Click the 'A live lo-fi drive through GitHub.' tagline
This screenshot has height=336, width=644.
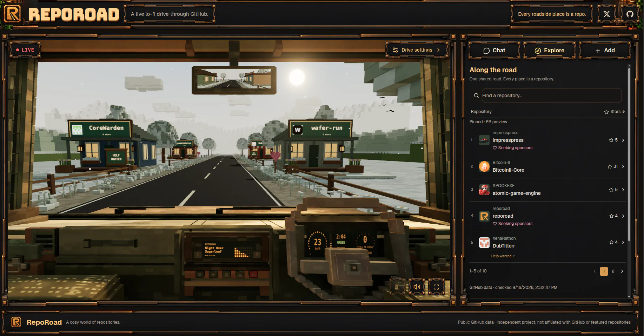[x=170, y=14]
